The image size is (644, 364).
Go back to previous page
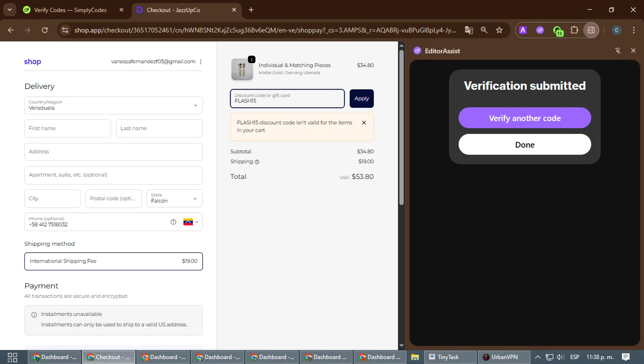[x=11, y=30]
